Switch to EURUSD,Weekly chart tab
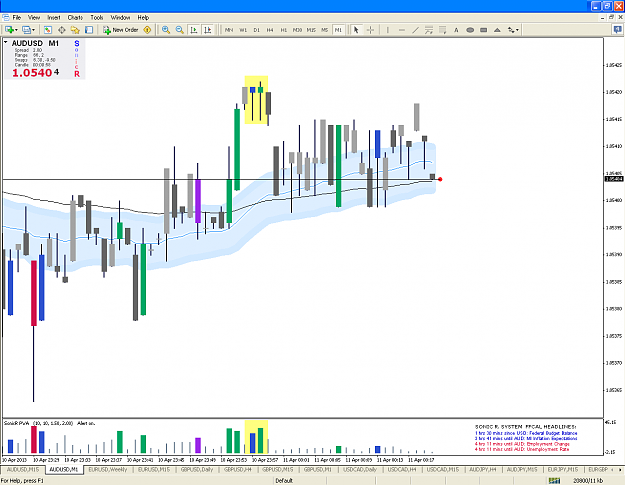This screenshot has height=485, width=625. 108,470
